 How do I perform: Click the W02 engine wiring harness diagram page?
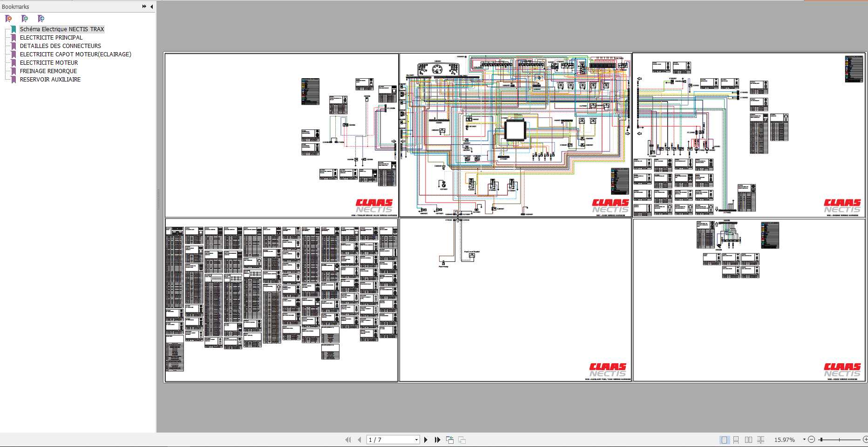point(749,135)
